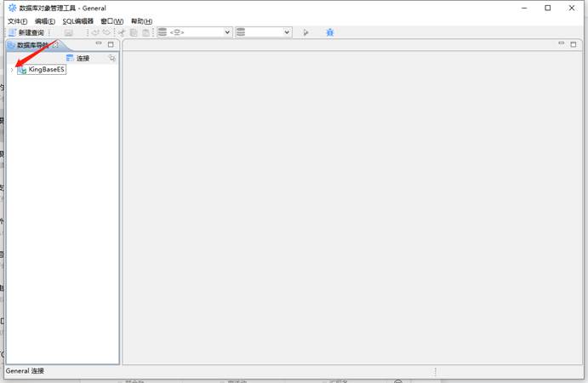Click the blue debug bug icon
Viewport: 588px width, 383px height.
click(x=330, y=32)
